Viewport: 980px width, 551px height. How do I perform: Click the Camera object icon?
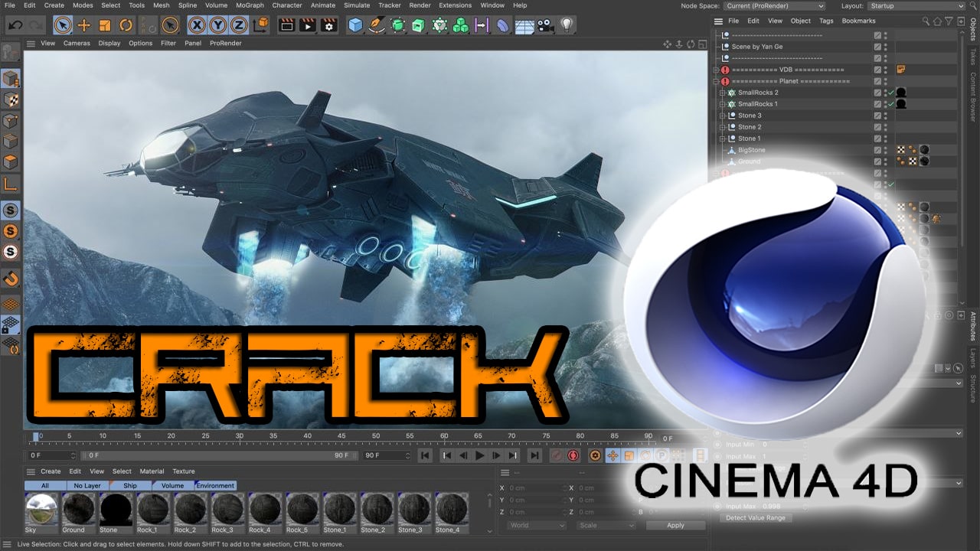point(545,25)
